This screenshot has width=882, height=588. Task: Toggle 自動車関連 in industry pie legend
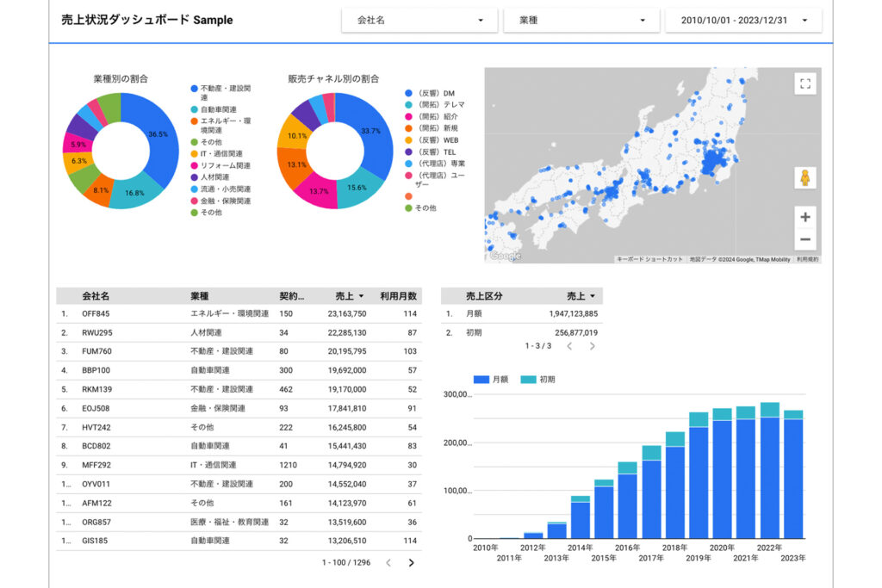coord(217,110)
